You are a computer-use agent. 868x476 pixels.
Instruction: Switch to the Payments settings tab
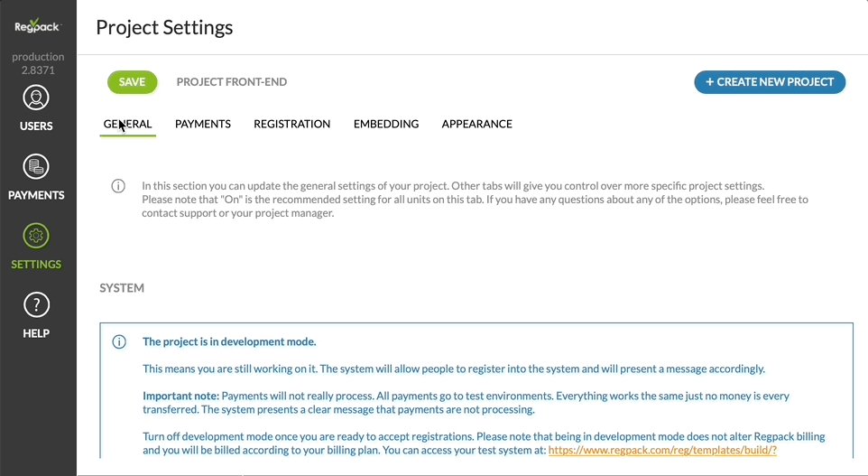[x=203, y=124]
